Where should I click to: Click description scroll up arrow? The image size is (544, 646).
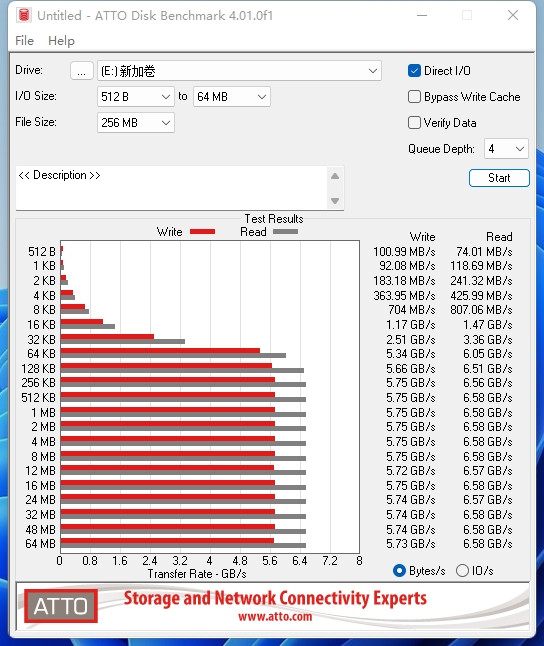pyautogui.click(x=335, y=176)
